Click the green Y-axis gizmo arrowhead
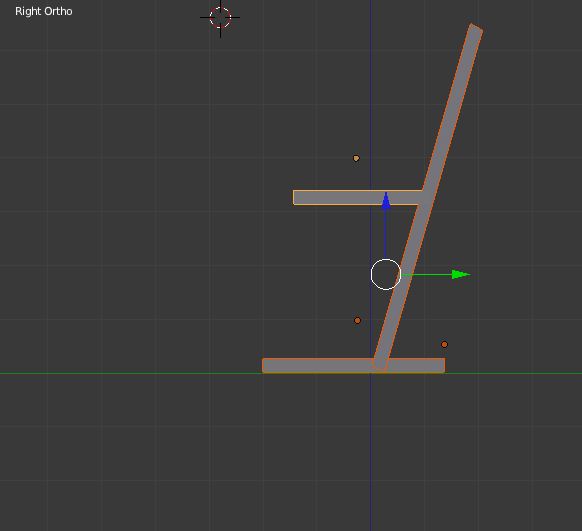The image size is (582, 531). click(461, 275)
